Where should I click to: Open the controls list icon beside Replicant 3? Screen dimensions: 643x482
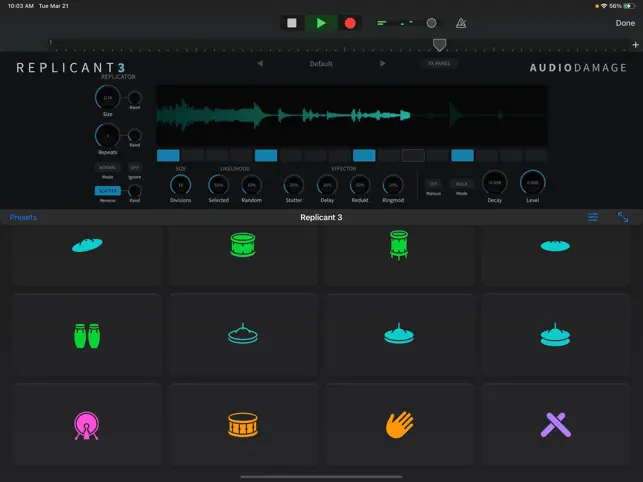pyautogui.click(x=593, y=217)
